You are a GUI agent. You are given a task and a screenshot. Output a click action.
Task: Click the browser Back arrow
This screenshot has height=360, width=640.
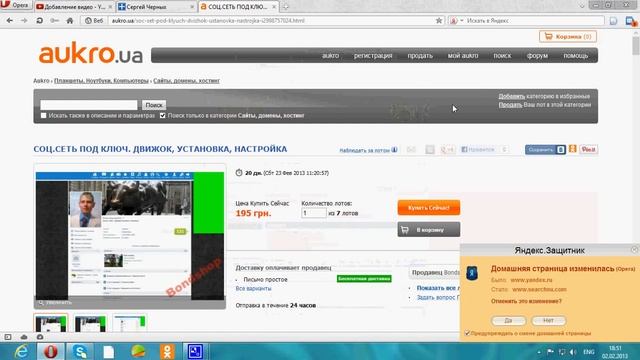click(x=10, y=20)
